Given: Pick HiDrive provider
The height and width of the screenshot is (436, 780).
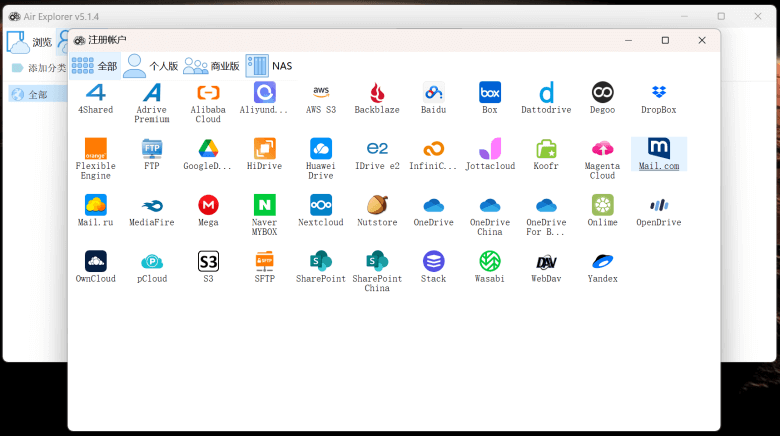Looking at the screenshot, I should click(x=264, y=149).
